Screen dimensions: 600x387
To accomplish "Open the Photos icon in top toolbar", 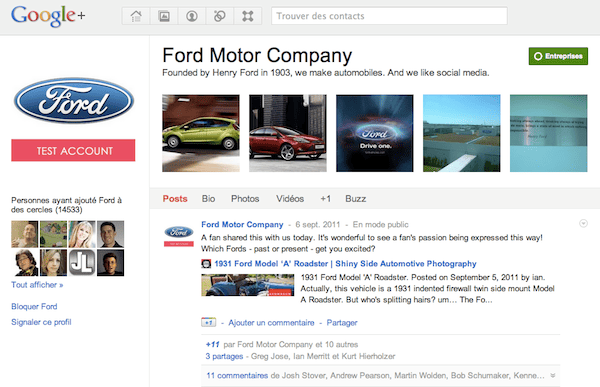I will [164, 16].
